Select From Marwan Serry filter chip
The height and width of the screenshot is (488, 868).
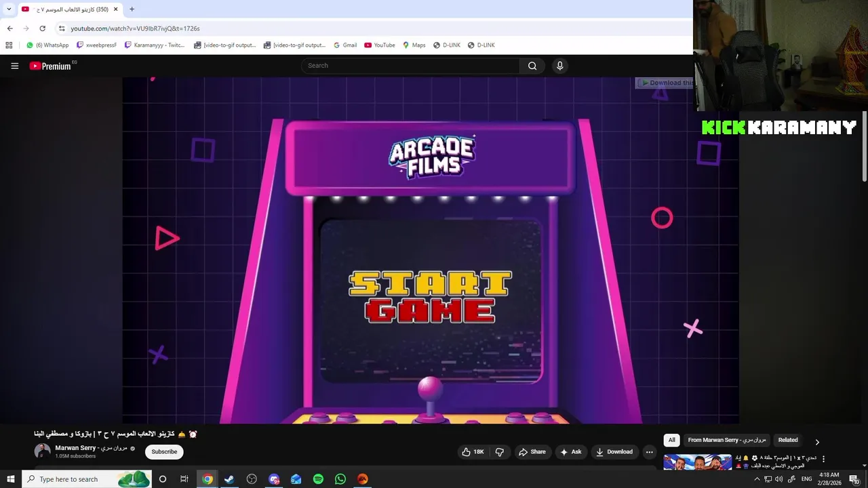click(x=726, y=440)
